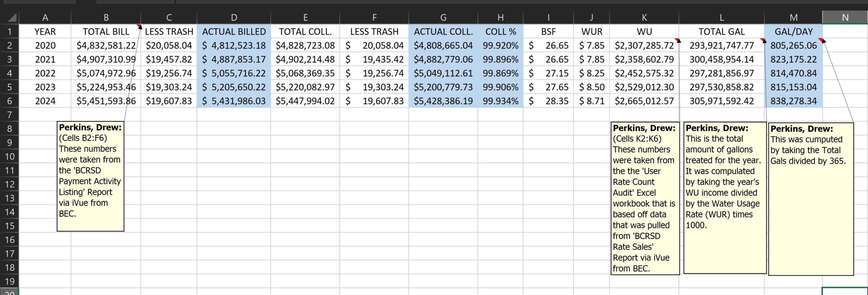The height and width of the screenshot is (295, 868).
Task: Select the column N header
Action: coord(845,17)
